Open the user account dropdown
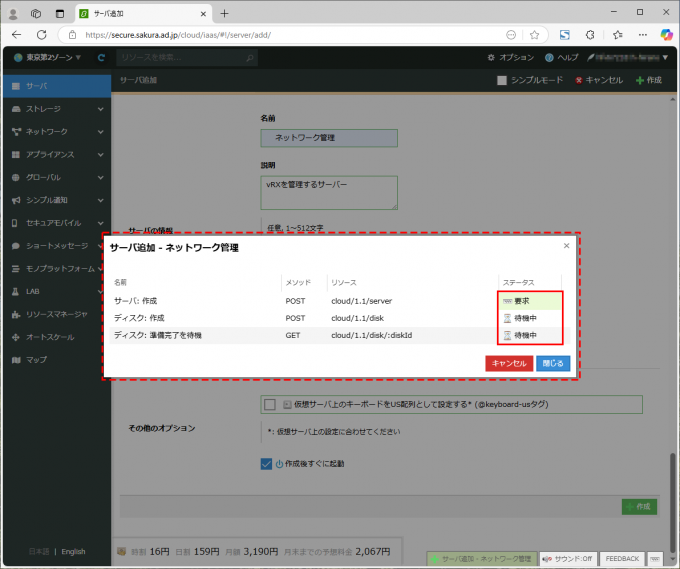The width and height of the screenshot is (680, 569). pos(628,57)
